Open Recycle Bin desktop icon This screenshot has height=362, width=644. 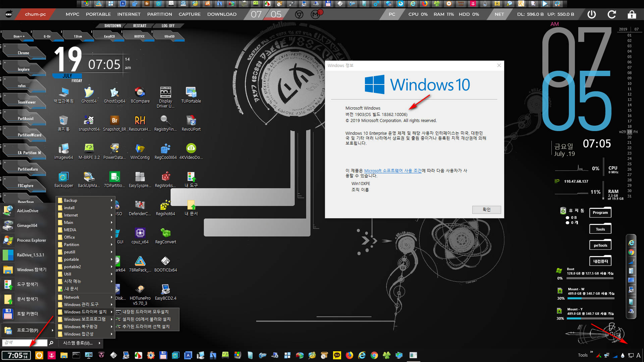(x=63, y=123)
